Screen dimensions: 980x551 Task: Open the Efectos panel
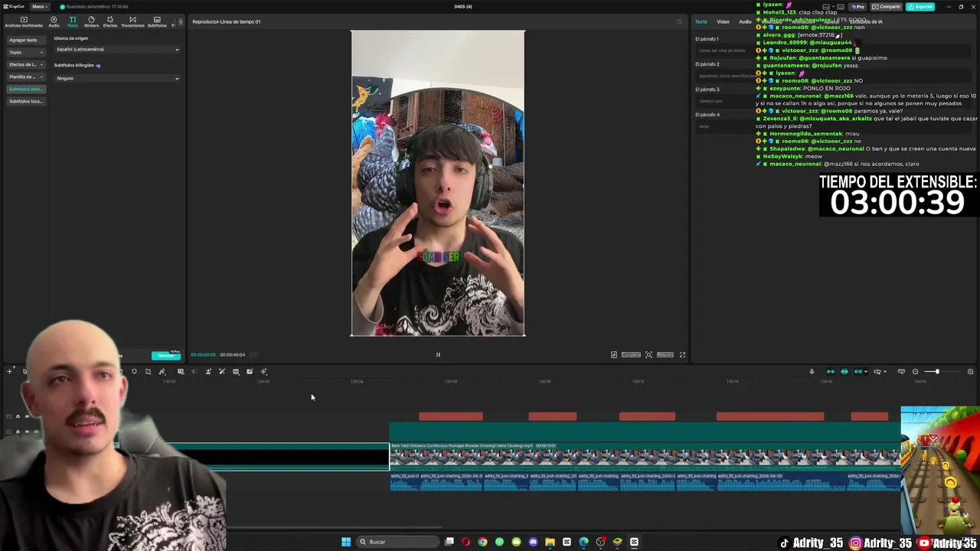pos(110,21)
